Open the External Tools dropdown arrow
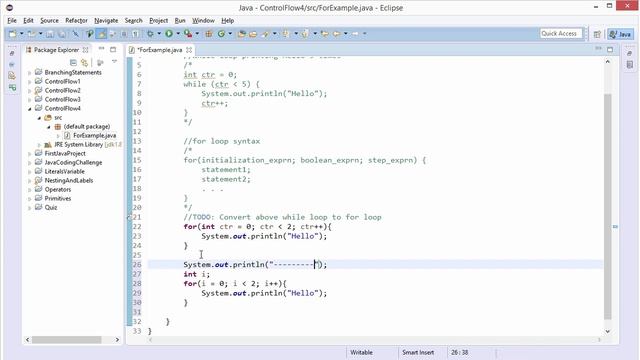The width and height of the screenshot is (640, 360). point(197,34)
